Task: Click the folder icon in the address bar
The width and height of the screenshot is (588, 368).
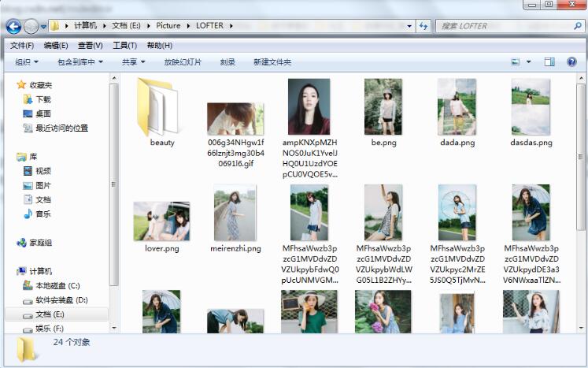Action: [x=55, y=25]
